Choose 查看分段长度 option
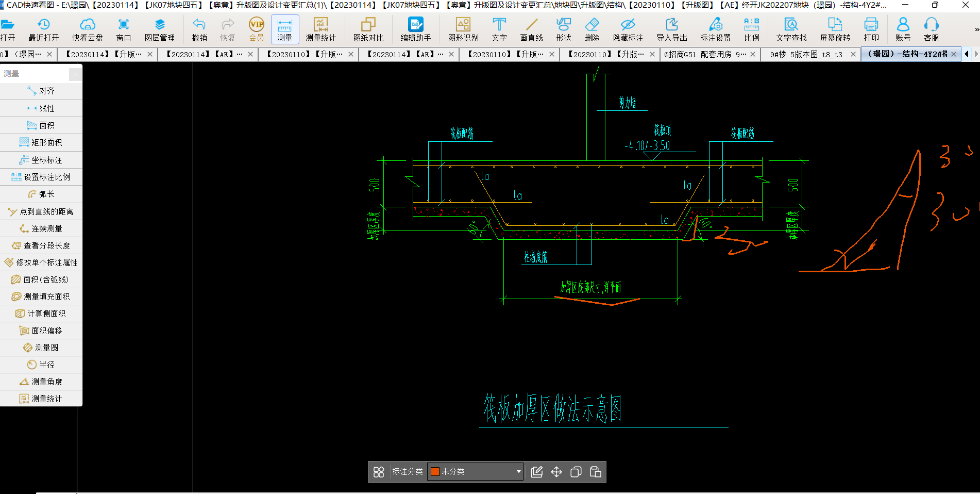980x494 pixels. [41, 245]
